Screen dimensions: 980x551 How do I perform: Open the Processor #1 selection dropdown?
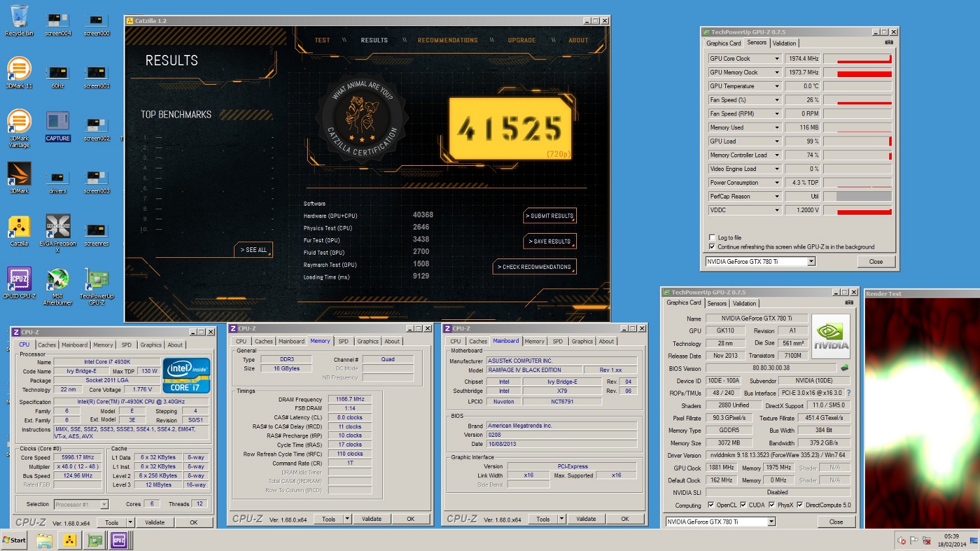pyautogui.click(x=81, y=505)
